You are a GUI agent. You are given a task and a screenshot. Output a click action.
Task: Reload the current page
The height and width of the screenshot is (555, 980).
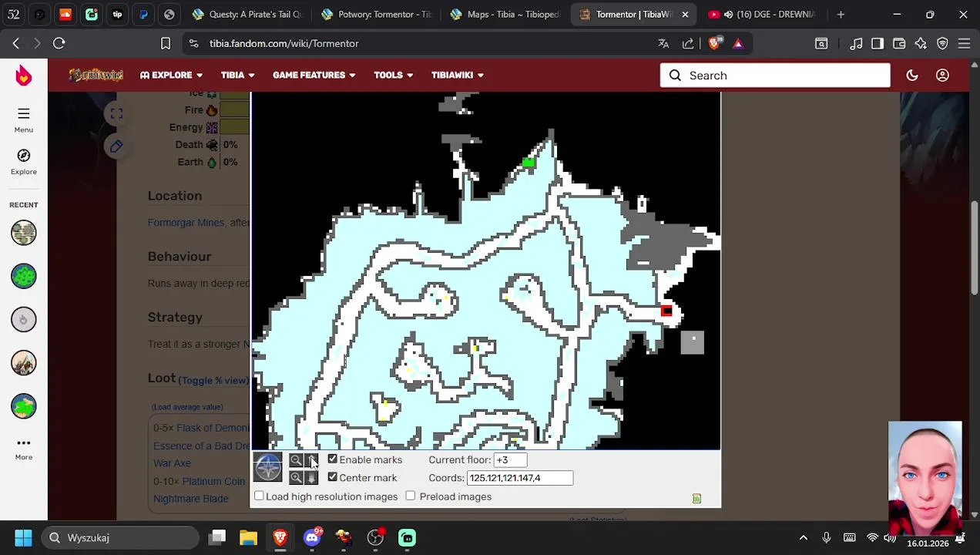(59, 44)
